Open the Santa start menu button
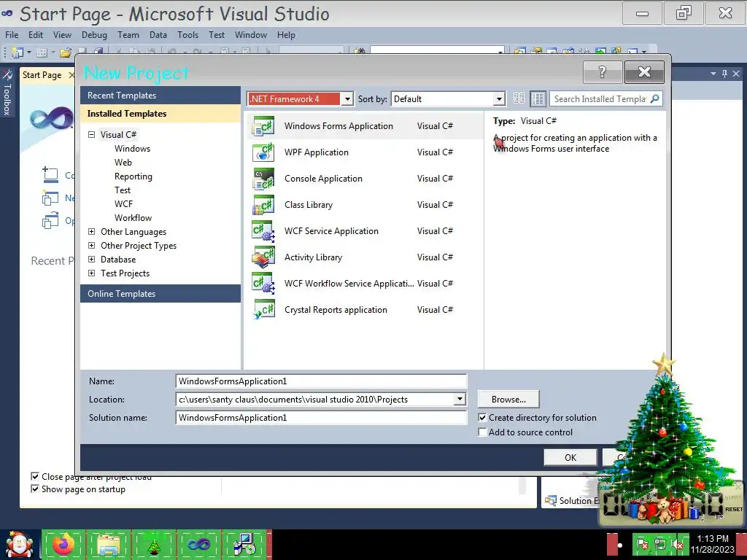Image resolution: width=747 pixels, height=560 pixels. [19, 544]
